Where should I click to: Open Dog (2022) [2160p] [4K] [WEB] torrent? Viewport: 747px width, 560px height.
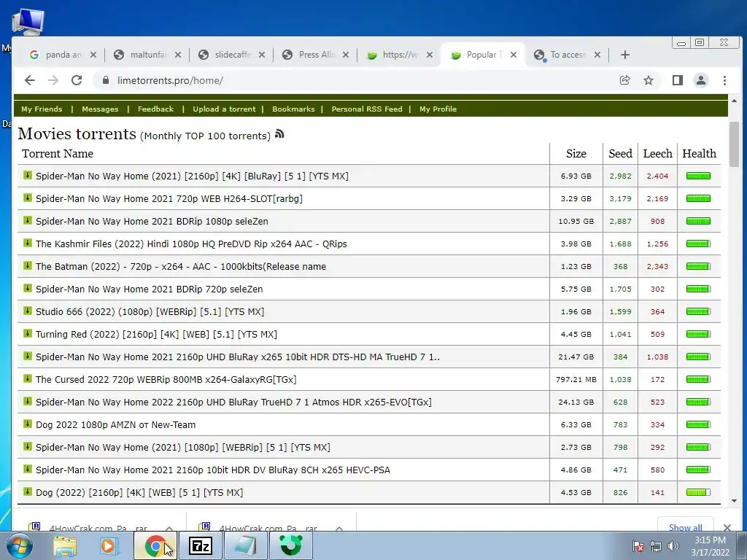(x=139, y=493)
